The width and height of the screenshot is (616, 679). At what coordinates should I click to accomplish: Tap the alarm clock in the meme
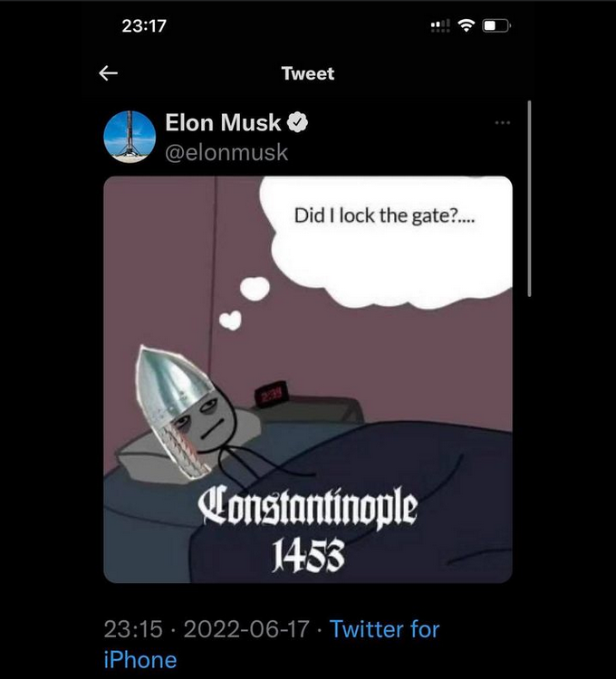[x=269, y=396]
